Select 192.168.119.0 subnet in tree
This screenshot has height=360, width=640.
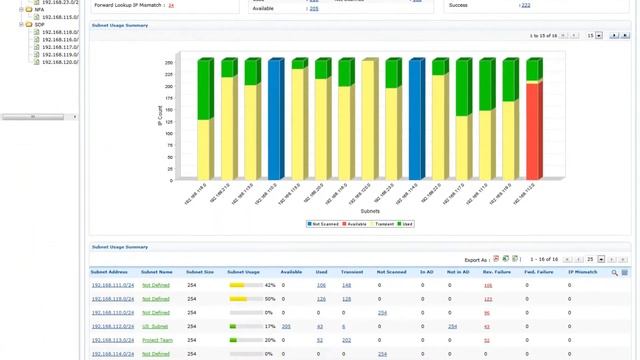point(60,55)
